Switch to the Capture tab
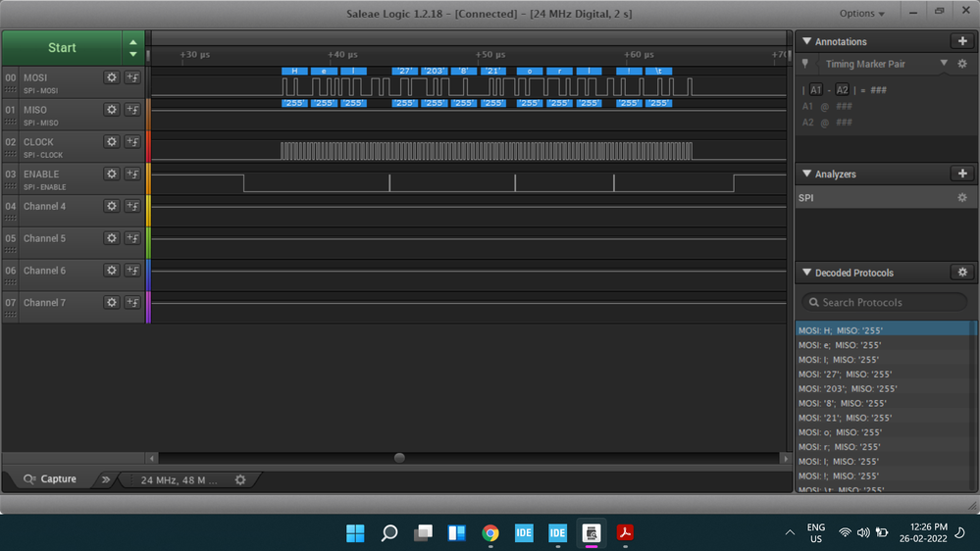Image resolution: width=980 pixels, height=551 pixels. pos(50,479)
